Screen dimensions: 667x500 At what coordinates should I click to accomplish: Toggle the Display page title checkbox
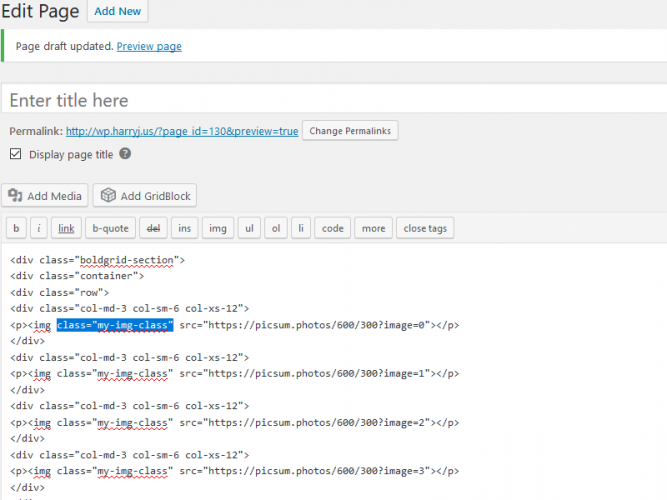(x=15, y=154)
